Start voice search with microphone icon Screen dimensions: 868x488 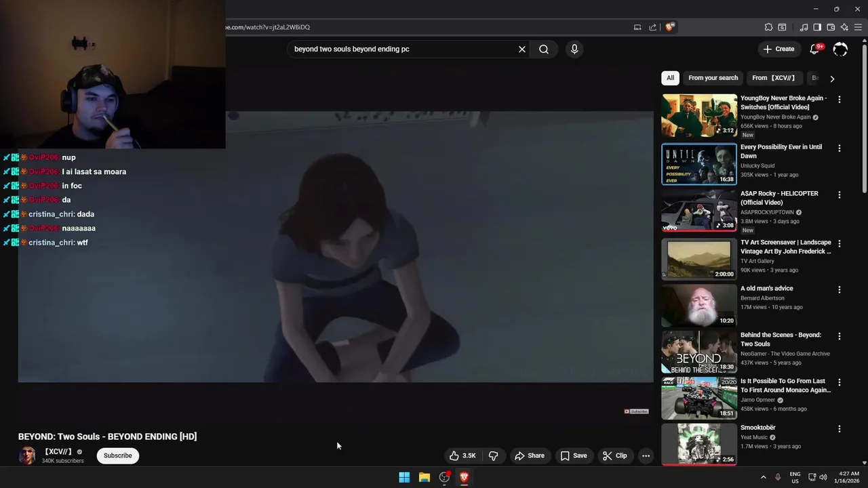click(x=574, y=49)
